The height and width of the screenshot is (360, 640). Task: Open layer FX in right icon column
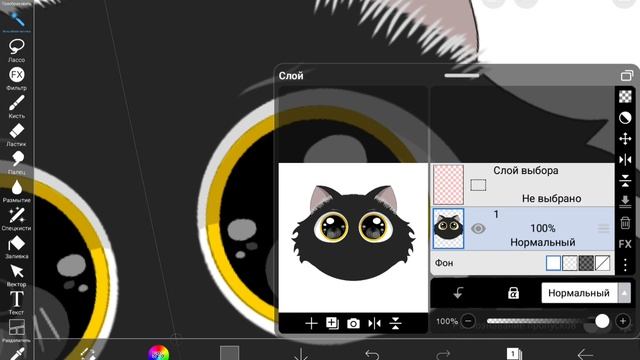click(x=625, y=244)
